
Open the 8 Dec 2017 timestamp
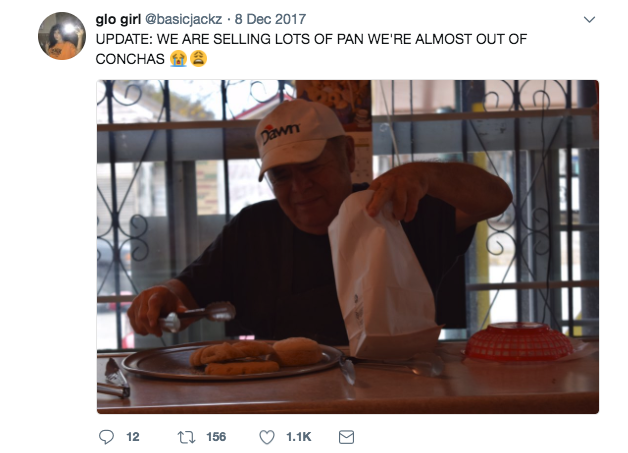[x=270, y=19]
